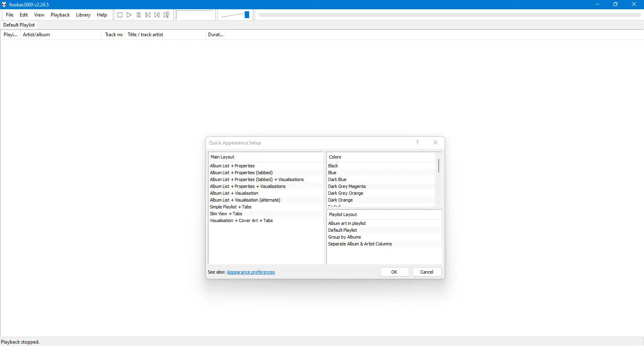Click the Track no column header
Viewport: 644px width, 346px height.
tap(113, 35)
